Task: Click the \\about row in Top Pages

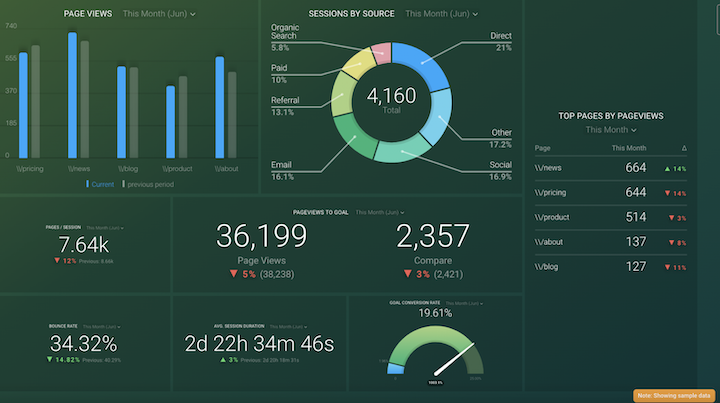Action: tap(610, 242)
